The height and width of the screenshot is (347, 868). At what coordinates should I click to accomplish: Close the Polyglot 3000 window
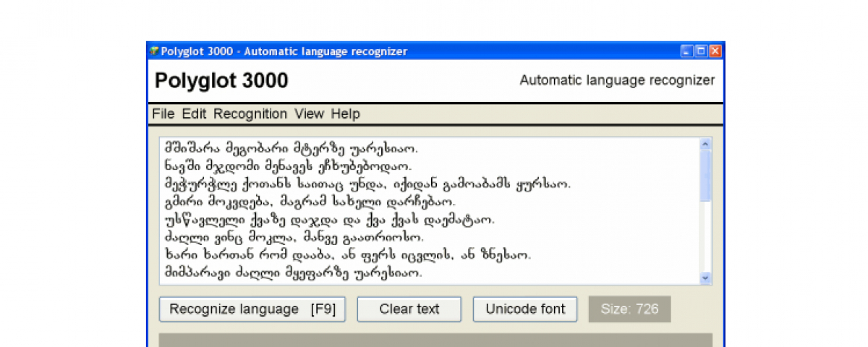[x=715, y=51]
